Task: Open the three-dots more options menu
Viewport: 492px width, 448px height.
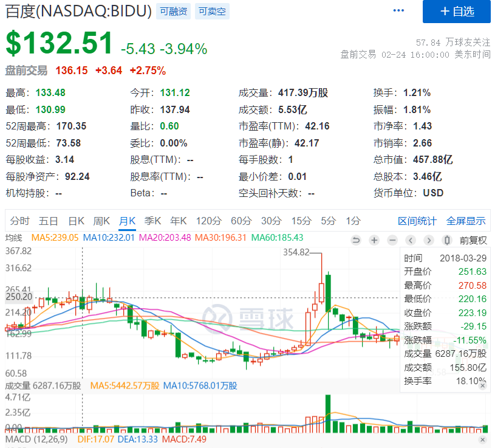Action: tap(398, 11)
